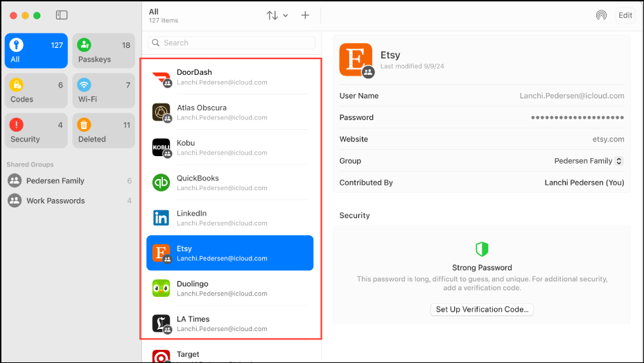Click the LinkedIn logo icon
Screen dimensions: 644x363
point(161,218)
